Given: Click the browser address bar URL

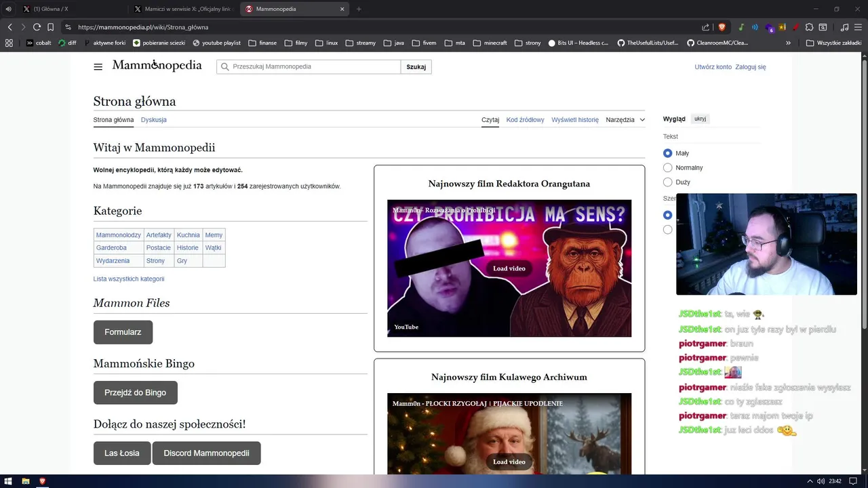Looking at the screenshot, I should pyautogui.click(x=143, y=27).
